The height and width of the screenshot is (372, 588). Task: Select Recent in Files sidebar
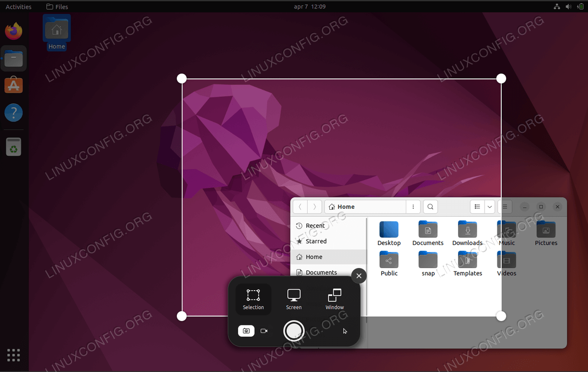click(x=329, y=225)
